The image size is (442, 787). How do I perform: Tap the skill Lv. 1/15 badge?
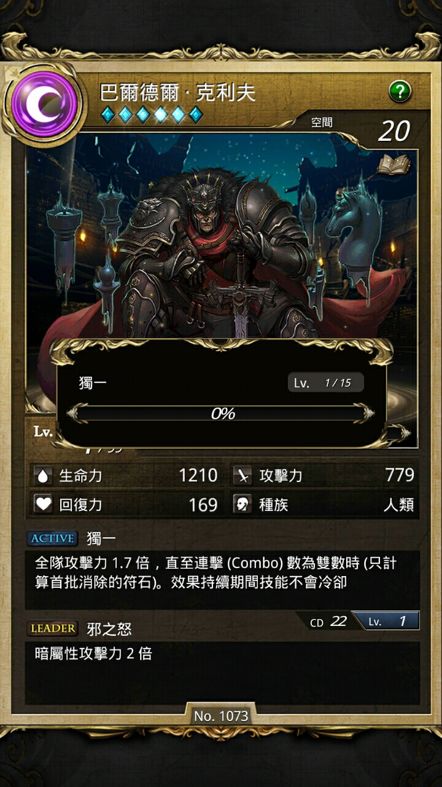326,383
